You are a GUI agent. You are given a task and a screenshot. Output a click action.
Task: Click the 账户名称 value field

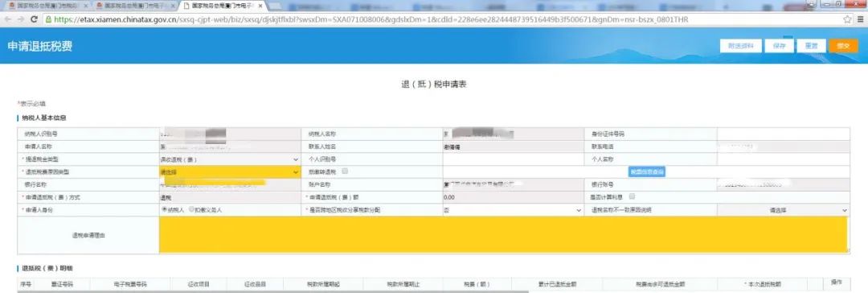click(513, 184)
